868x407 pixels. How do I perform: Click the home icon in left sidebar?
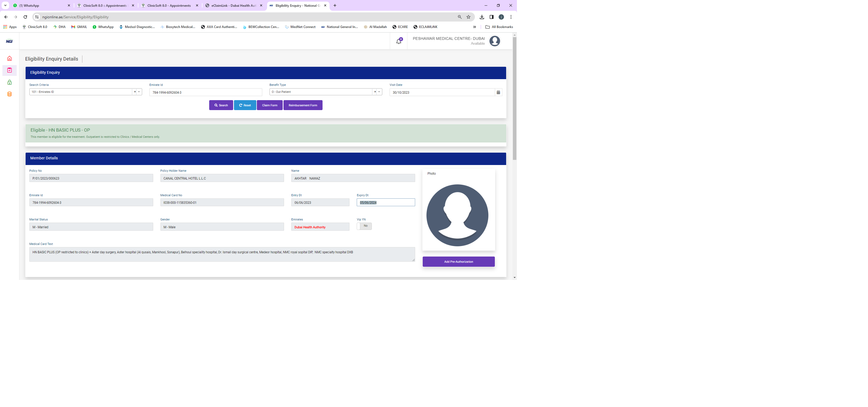pos(9,59)
